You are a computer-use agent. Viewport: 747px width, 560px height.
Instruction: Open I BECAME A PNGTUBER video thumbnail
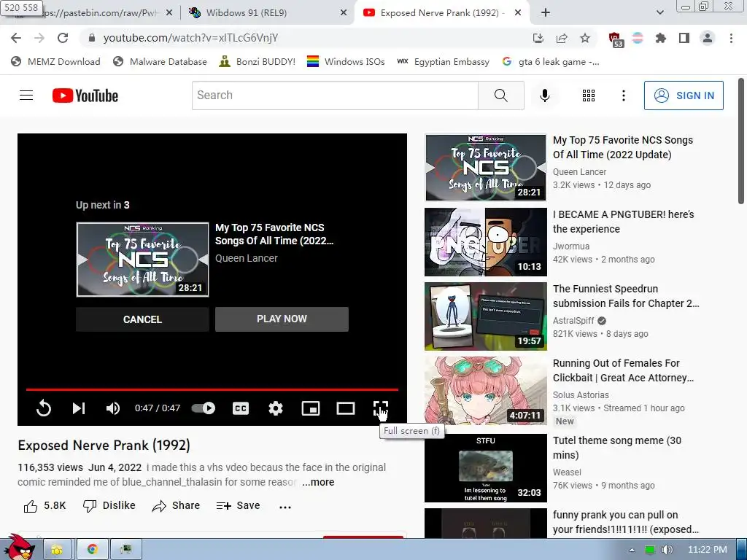click(485, 242)
